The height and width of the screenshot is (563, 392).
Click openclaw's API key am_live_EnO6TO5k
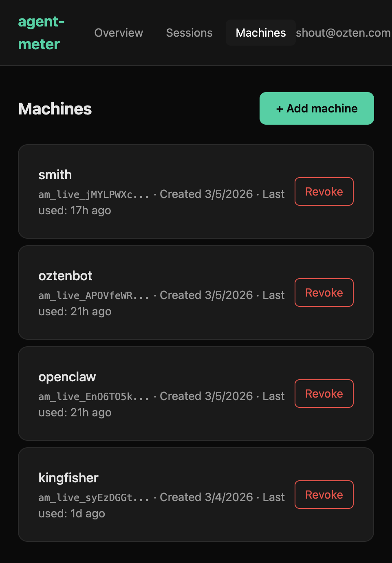click(x=93, y=396)
